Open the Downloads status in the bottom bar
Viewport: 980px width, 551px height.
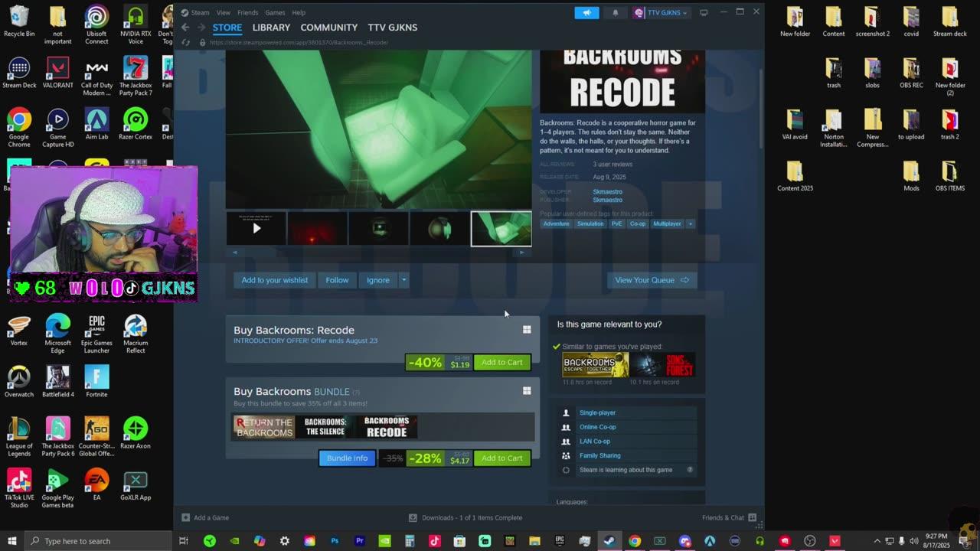465,518
